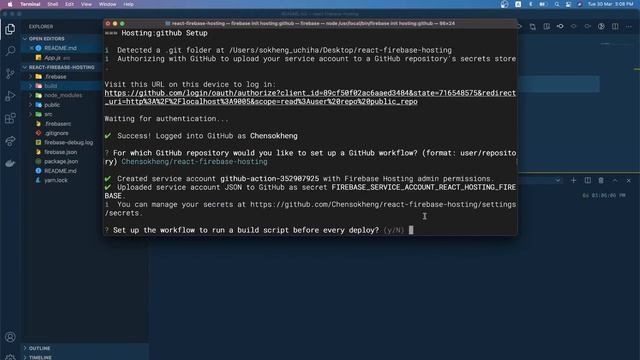The image size is (640, 360).
Task: Open the Search view in VS Code activity bar
Action: pyautogui.click(x=10, y=51)
